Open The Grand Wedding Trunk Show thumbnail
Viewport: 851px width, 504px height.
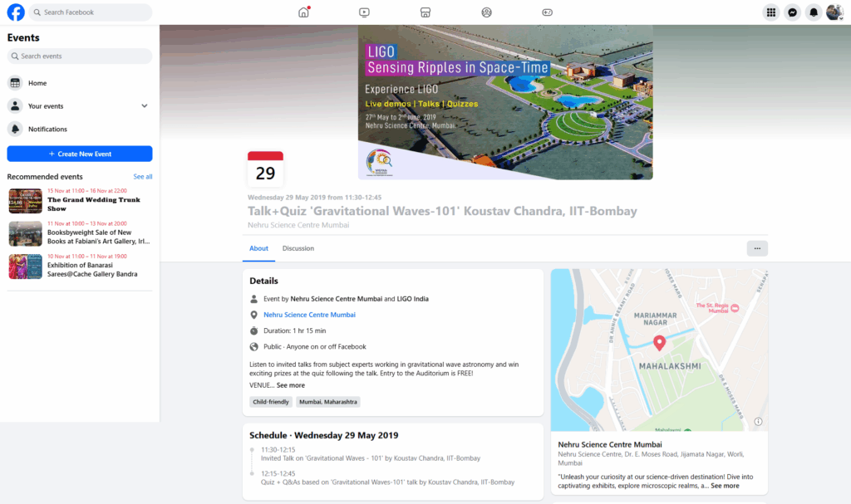click(x=25, y=201)
